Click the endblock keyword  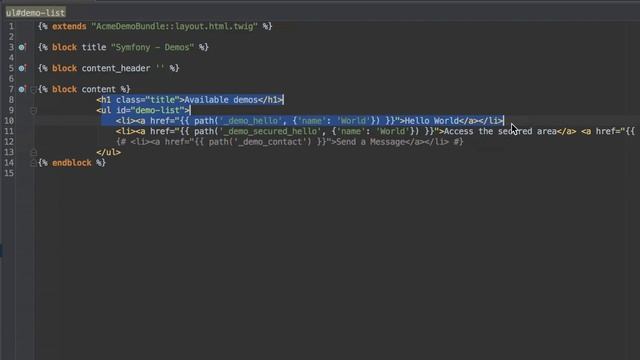(71, 163)
